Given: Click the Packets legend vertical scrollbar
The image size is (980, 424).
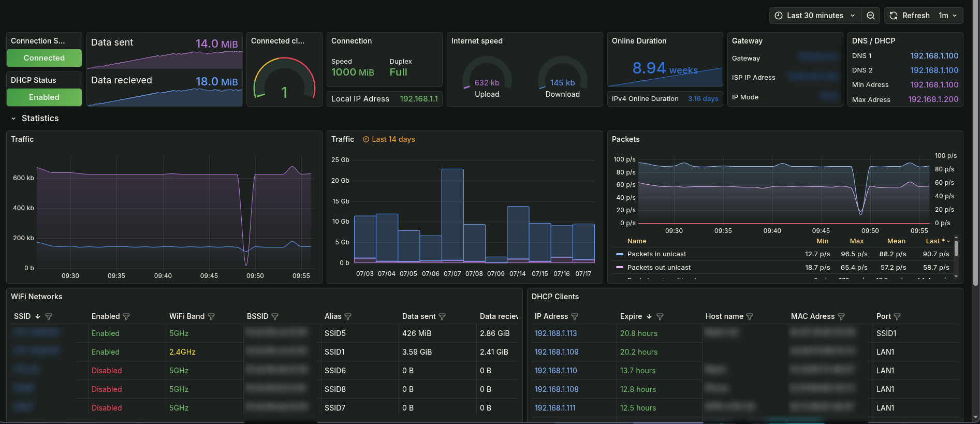Looking at the screenshot, I should pos(956,248).
